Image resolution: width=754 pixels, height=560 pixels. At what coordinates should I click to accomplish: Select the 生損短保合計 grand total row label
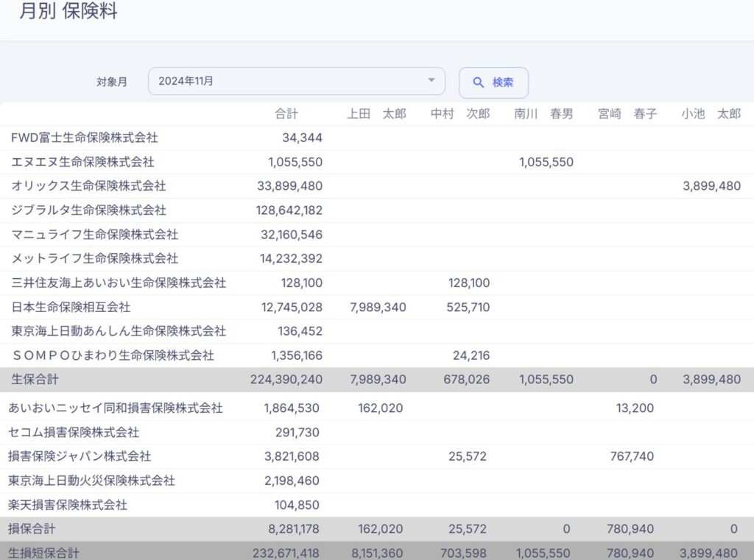click(x=43, y=553)
